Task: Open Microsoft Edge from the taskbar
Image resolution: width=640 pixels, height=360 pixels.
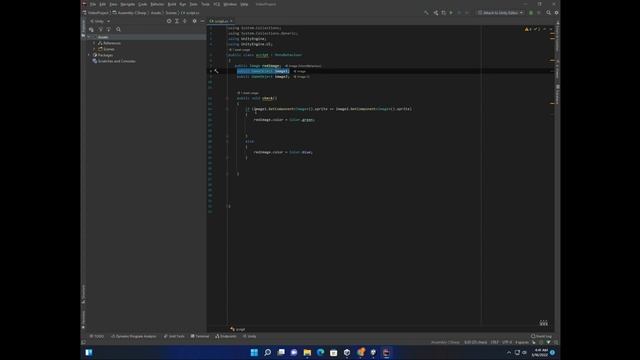Action: (320, 352)
